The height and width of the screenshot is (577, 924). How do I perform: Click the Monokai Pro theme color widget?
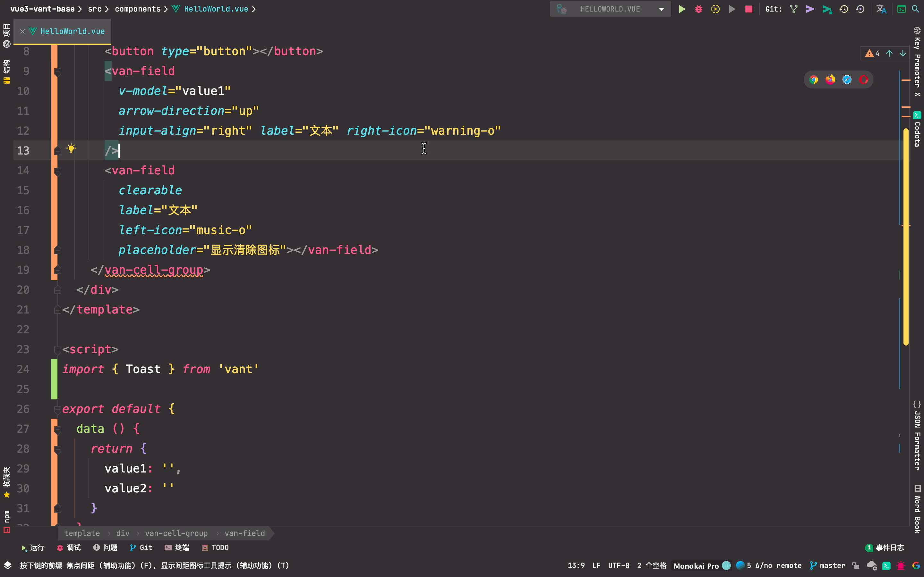696,565
